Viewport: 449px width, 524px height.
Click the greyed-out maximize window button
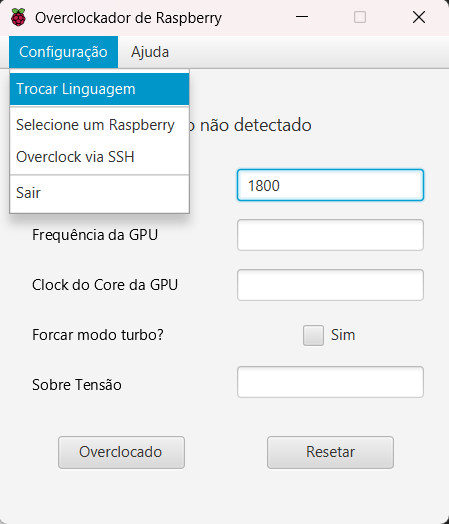pos(360,17)
